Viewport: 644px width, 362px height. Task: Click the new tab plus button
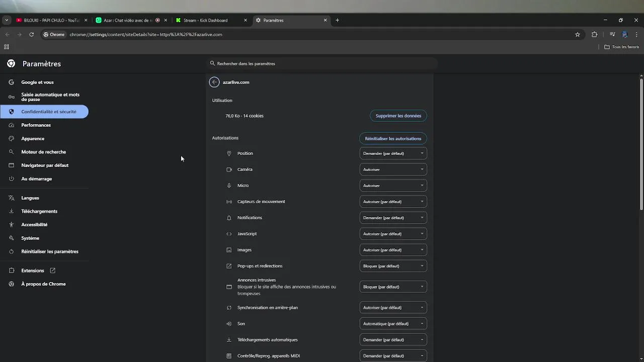point(337,21)
